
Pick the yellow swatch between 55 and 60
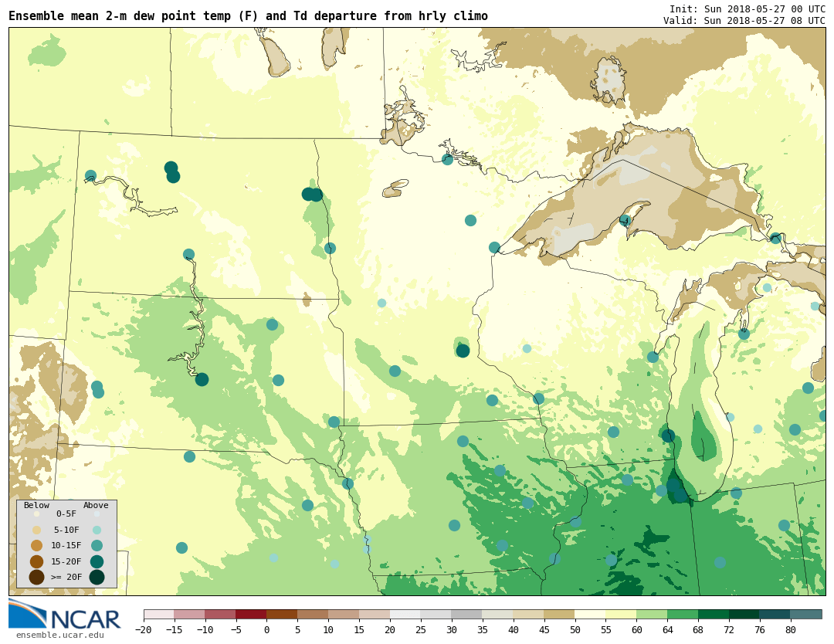(622, 615)
